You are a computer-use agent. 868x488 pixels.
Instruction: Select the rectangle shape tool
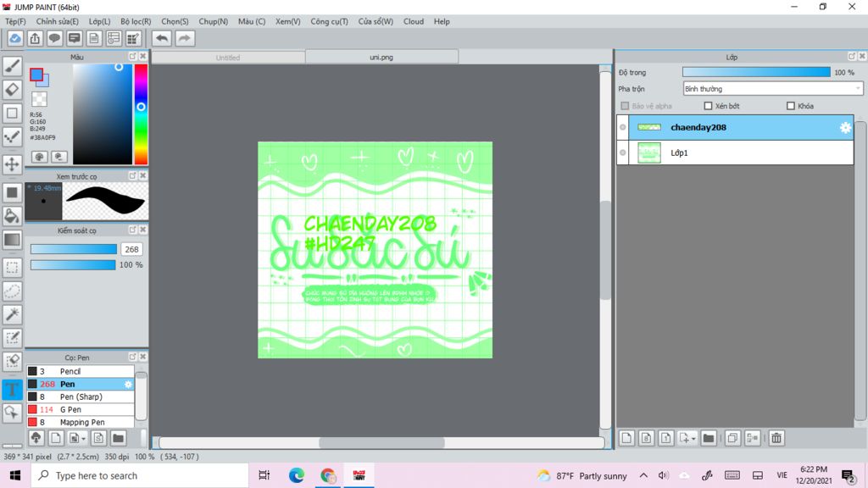coord(12,113)
